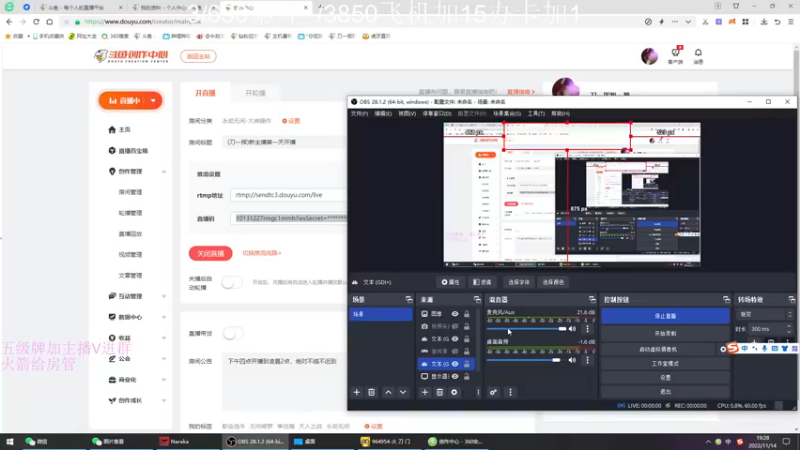Click Douyu Creation Center logo

(x=131, y=56)
